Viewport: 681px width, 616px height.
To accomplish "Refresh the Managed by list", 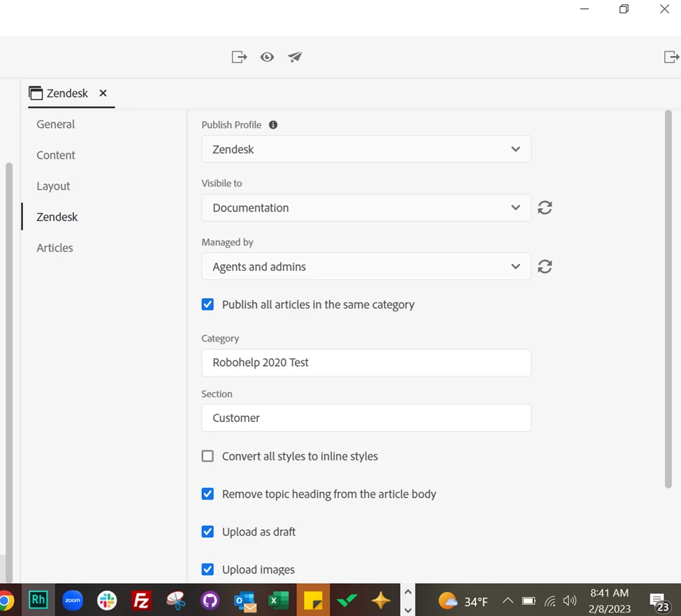I will coord(545,266).
